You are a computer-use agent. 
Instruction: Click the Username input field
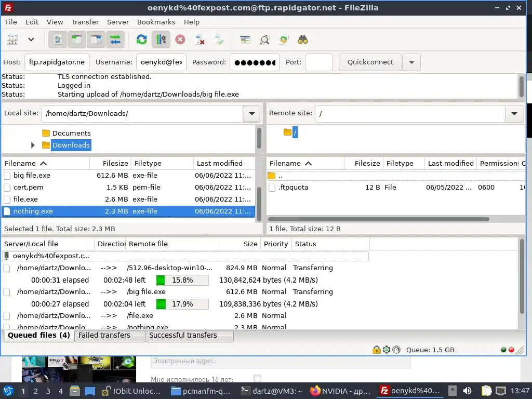[x=161, y=62]
